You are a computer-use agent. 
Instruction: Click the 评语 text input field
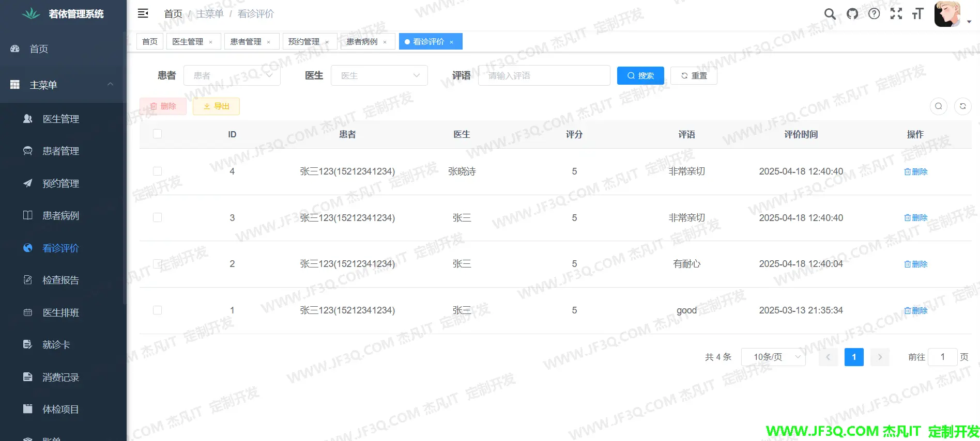click(544, 75)
